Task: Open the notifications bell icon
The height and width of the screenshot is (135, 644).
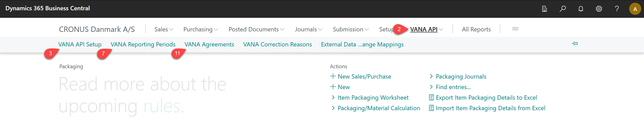Action: 581,9
